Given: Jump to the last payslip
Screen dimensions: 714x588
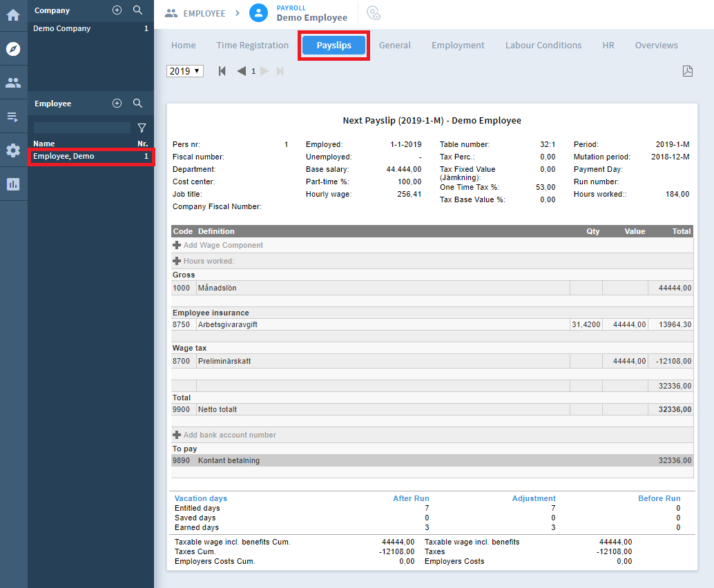Looking at the screenshot, I should [x=280, y=71].
